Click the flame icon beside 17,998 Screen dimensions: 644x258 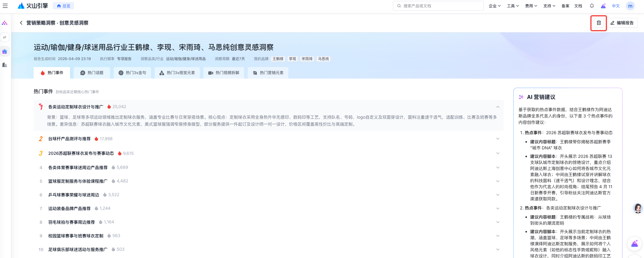point(96,139)
